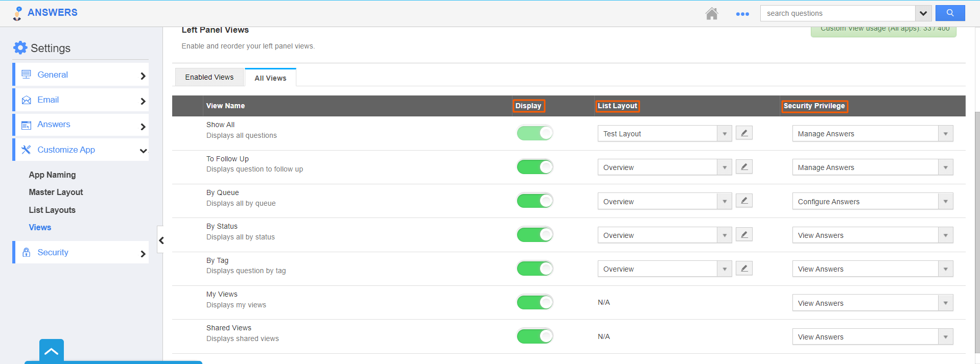Viewport: 980px width, 364px height.
Task: Toggle the My Views display slider
Action: tap(534, 303)
